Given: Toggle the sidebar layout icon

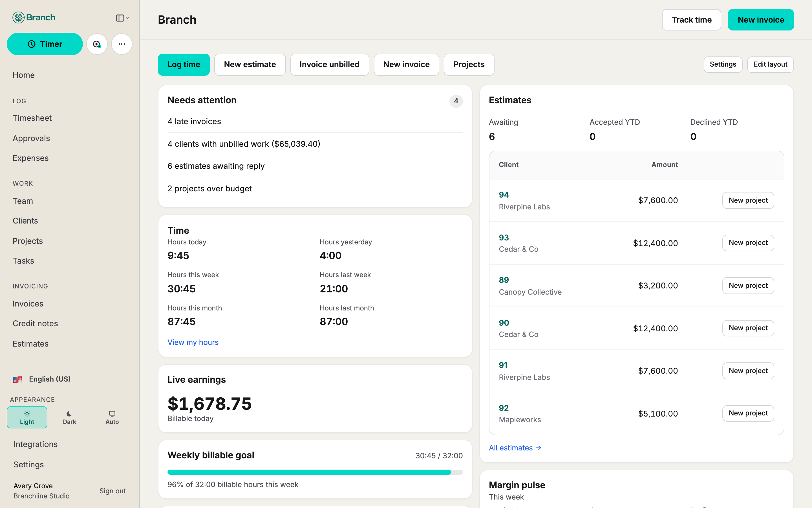Looking at the screenshot, I should point(122,18).
